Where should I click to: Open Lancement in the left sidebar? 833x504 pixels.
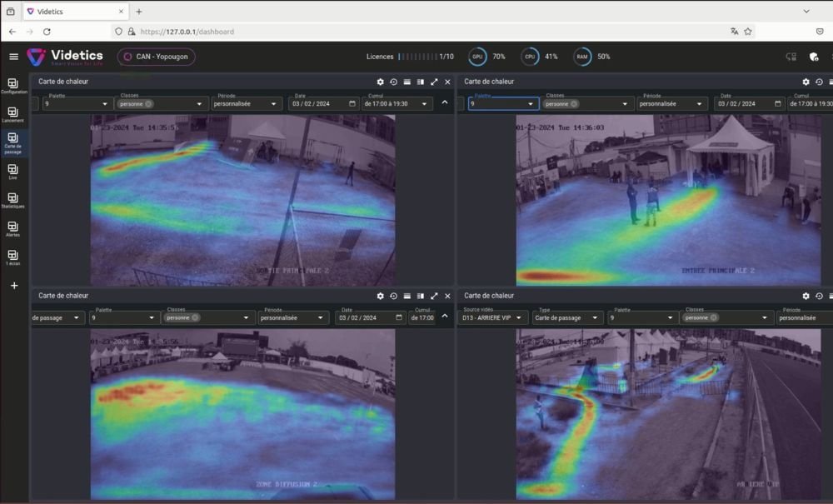13,115
